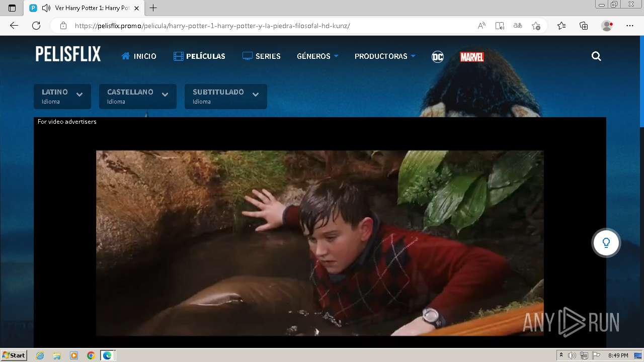Open Action Center flag icon
This screenshot has height=362, width=644.
click(596, 355)
